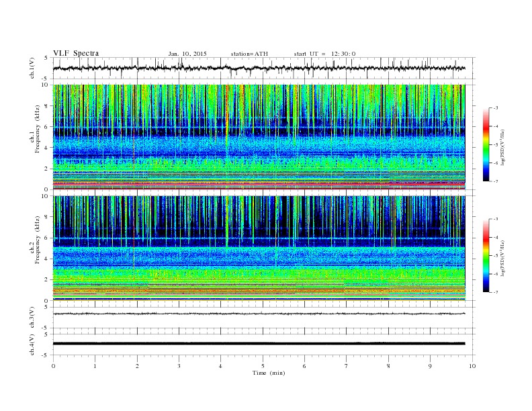Click the 'ch.1(V)' waveform axis label

[x=32, y=68]
